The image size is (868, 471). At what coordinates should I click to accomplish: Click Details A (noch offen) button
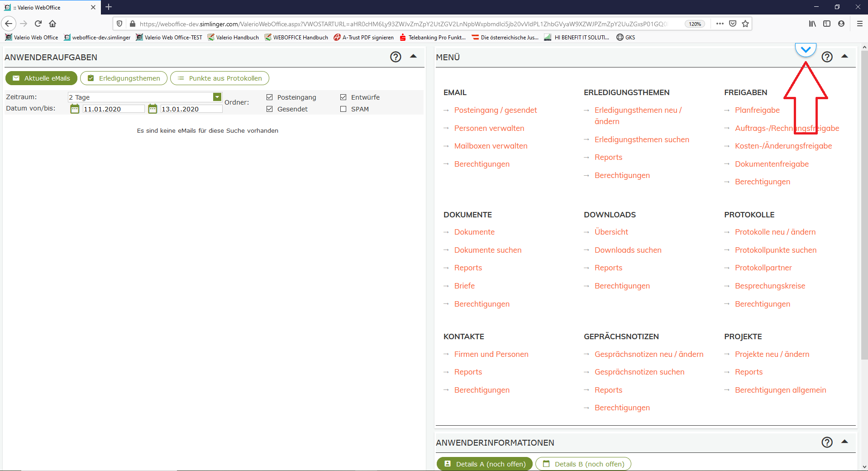tap(485, 464)
